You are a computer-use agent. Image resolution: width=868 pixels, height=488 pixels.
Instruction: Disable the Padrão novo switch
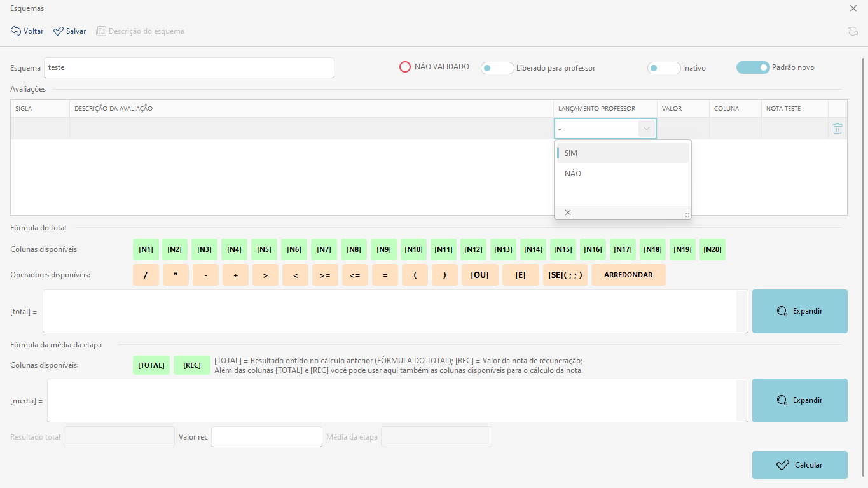[753, 67]
